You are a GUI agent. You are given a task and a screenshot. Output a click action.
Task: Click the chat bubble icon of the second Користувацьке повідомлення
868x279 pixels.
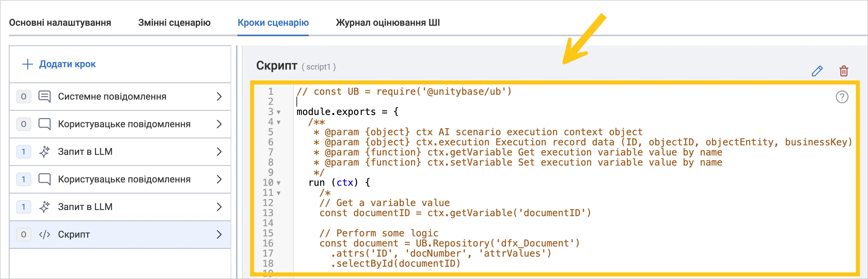click(x=44, y=179)
